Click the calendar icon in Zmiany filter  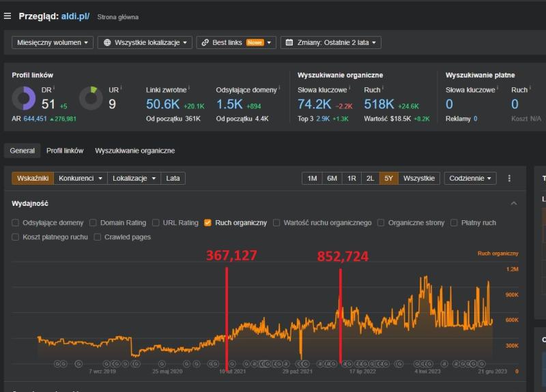coord(289,42)
